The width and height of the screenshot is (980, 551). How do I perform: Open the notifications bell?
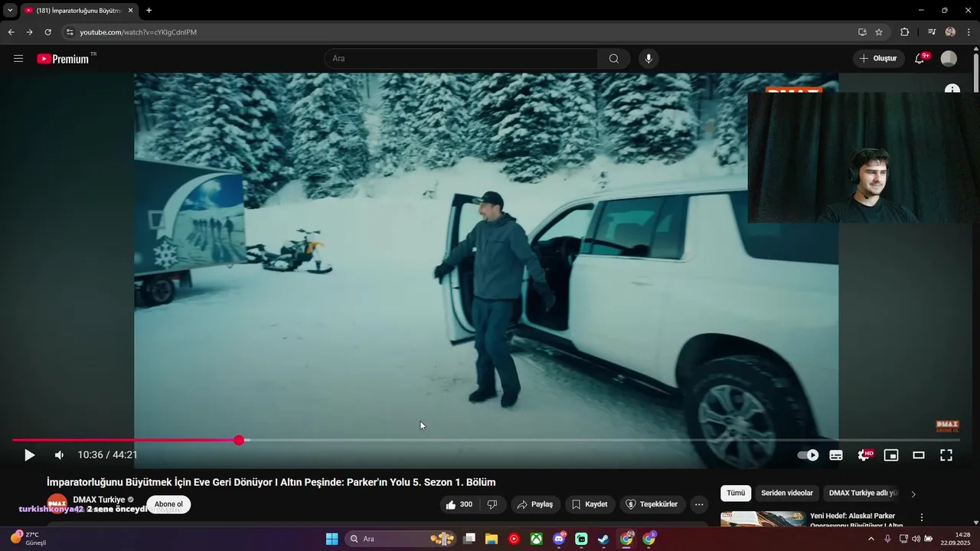[920, 59]
